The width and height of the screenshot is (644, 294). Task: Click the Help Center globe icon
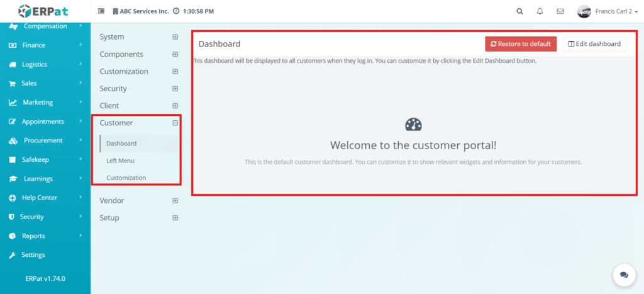[13, 198]
